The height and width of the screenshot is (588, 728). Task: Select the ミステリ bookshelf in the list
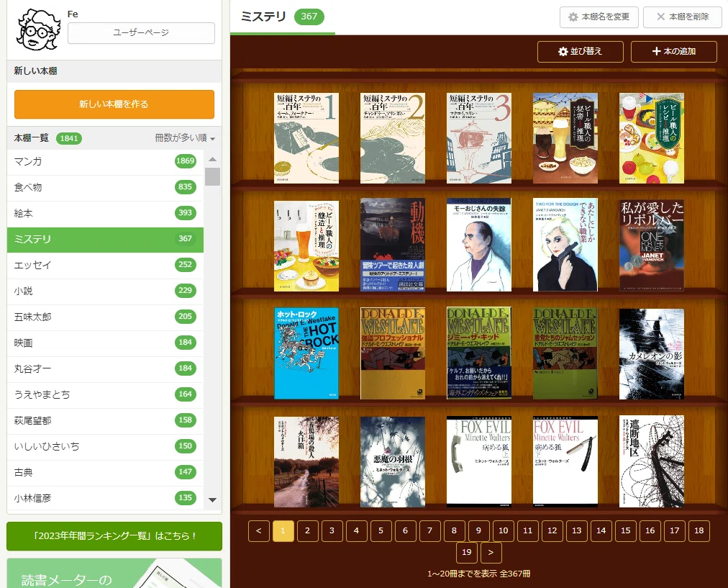point(106,240)
